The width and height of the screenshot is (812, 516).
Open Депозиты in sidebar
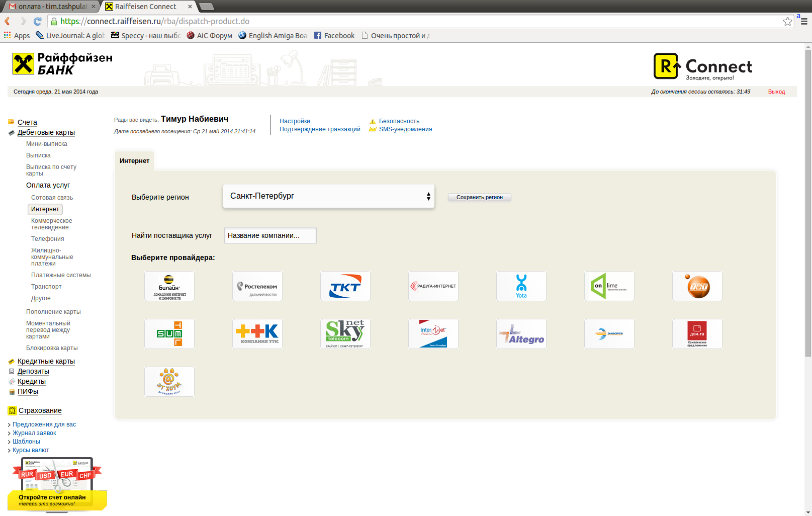(33, 371)
